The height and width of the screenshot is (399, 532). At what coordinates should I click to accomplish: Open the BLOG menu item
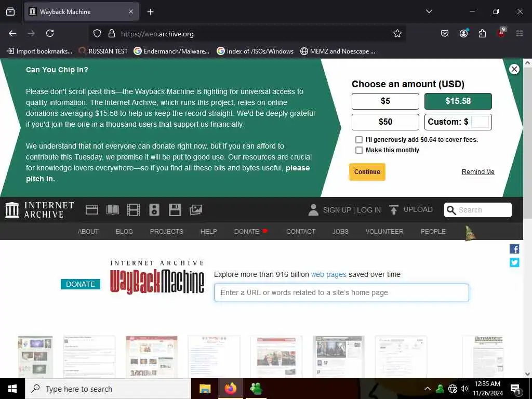(124, 231)
